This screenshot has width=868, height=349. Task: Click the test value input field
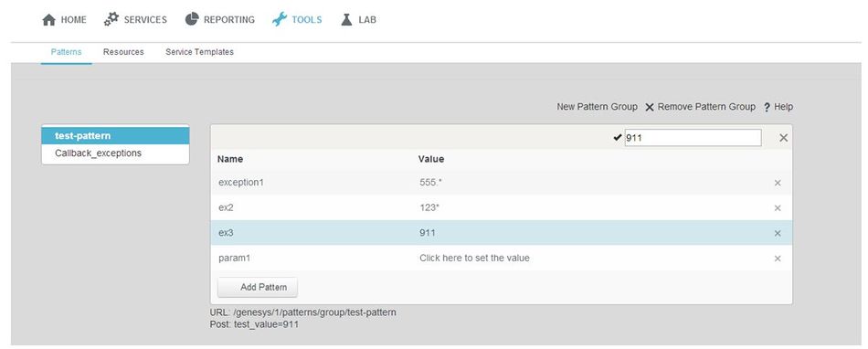click(693, 138)
